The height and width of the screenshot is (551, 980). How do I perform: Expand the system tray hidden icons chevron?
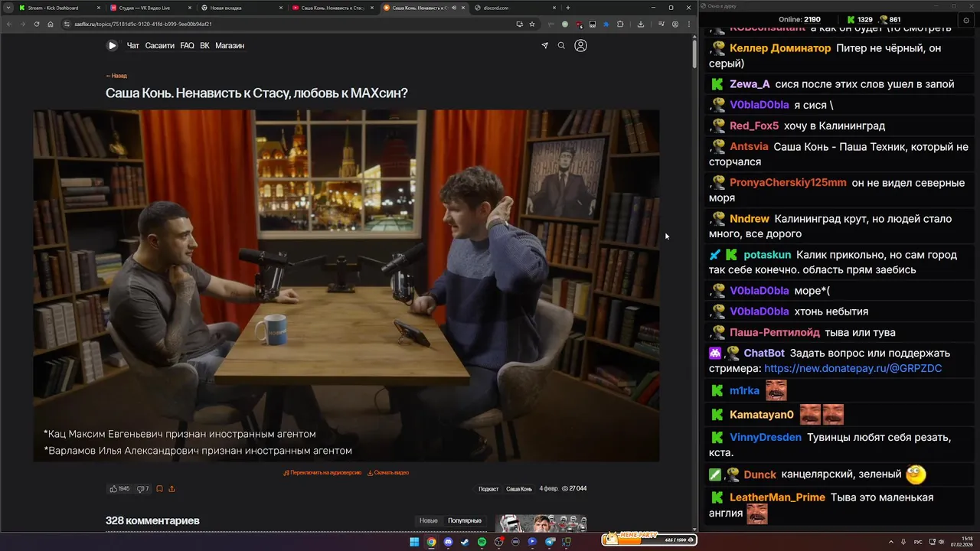pyautogui.click(x=891, y=542)
